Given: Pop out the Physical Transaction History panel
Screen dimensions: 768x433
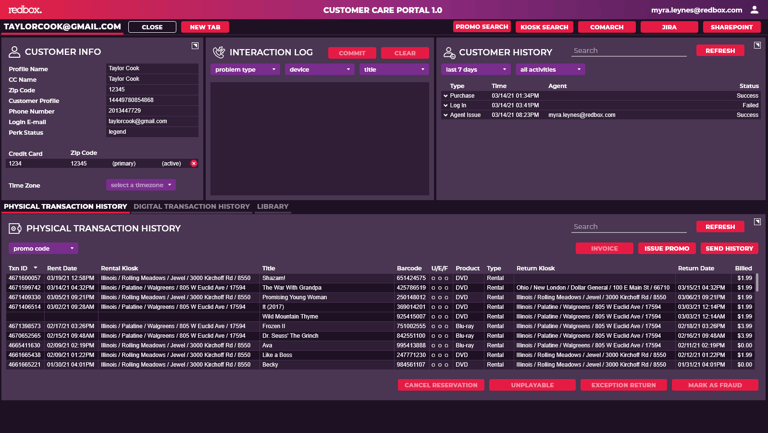Looking at the screenshot, I should 757,221.
